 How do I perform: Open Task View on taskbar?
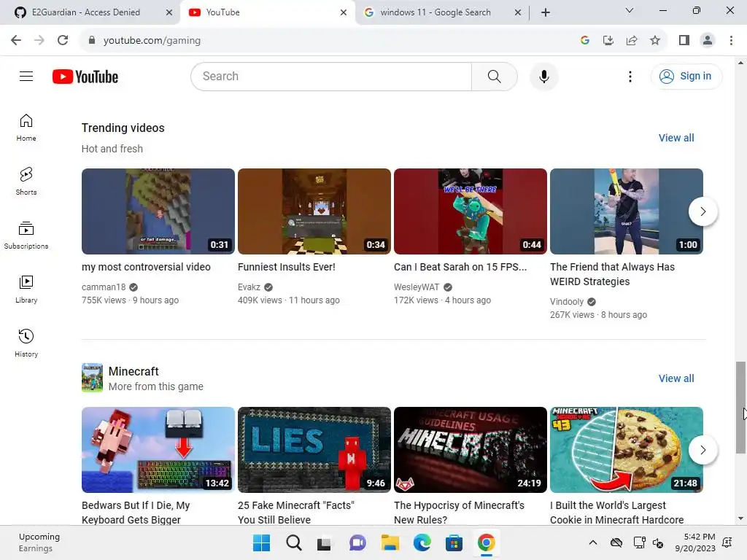point(324,542)
